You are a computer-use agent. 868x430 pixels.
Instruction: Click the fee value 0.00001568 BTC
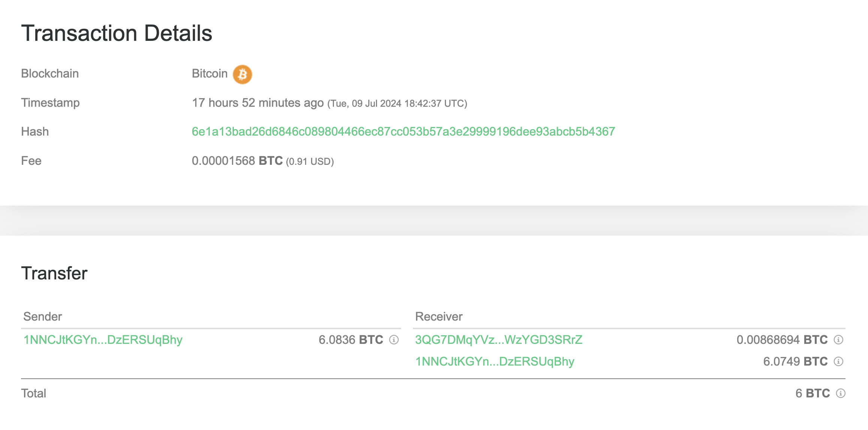[x=237, y=161]
